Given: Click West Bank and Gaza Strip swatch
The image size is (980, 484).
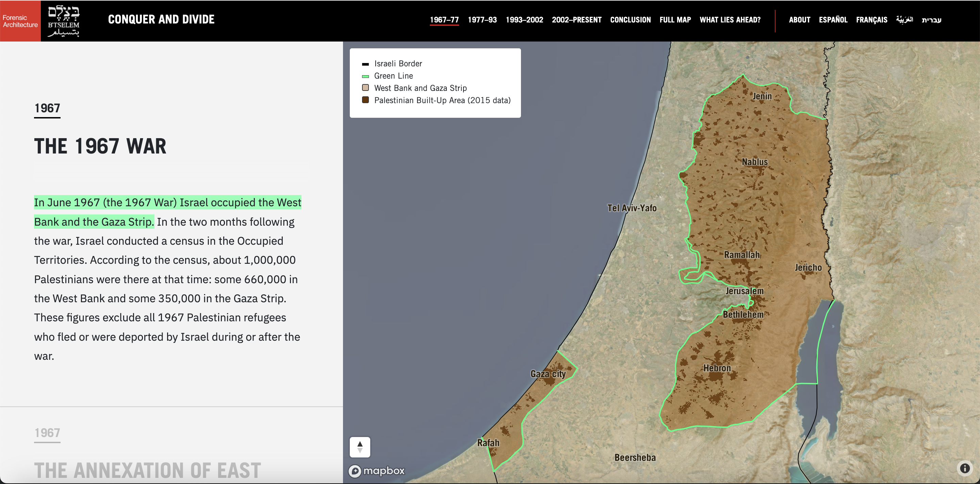Looking at the screenshot, I should [x=365, y=88].
